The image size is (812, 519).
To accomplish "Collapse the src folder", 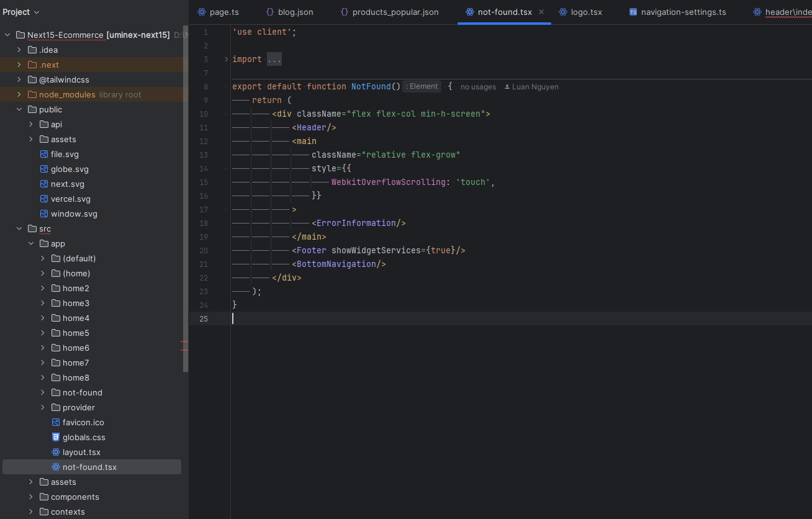I will (x=19, y=228).
